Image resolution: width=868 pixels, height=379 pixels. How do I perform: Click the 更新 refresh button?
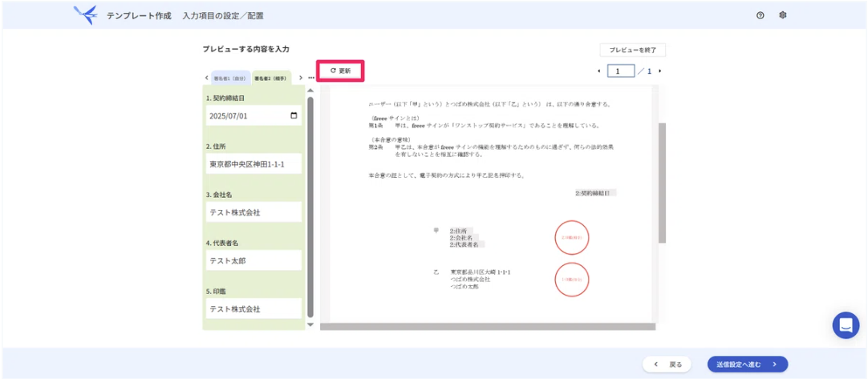(x=340, y=71)
